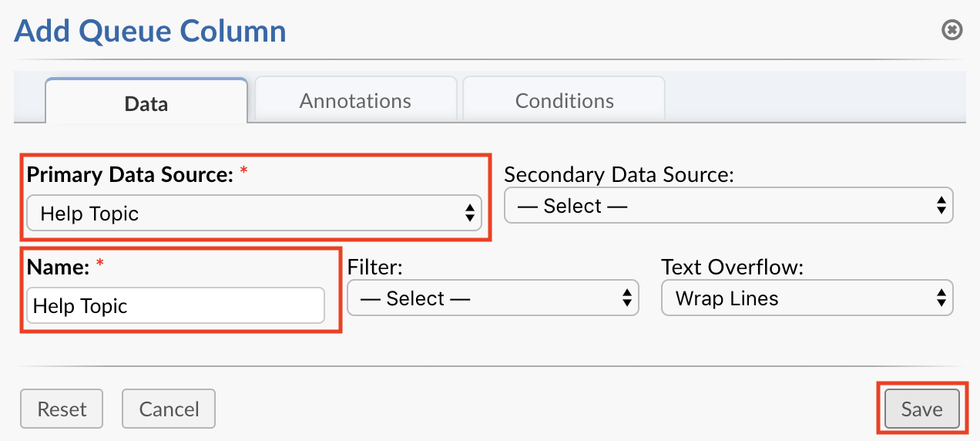Save the new queue column
980x441 pixels.
(921, 409)
